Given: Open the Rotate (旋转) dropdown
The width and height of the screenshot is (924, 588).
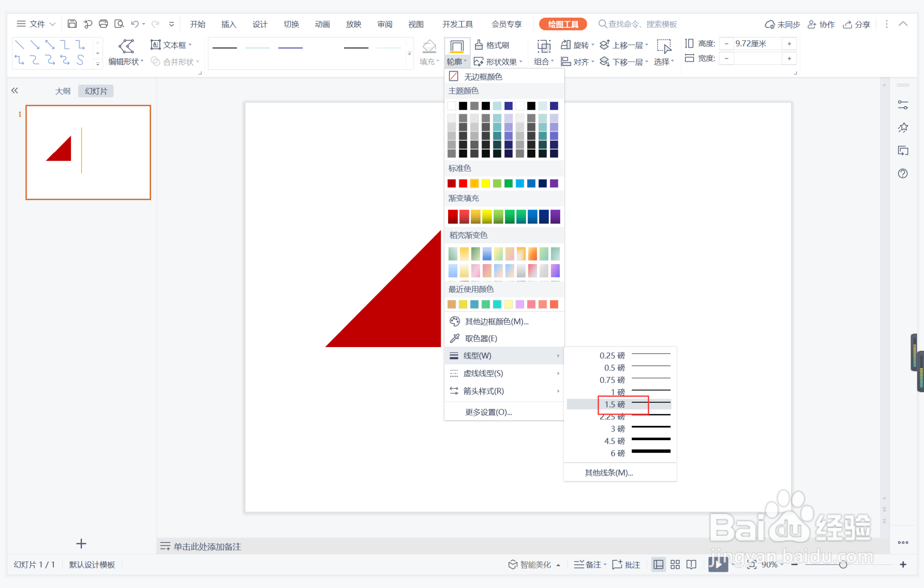Looking at the screenshot, I should pyautogui.click(x=577, y=45).
